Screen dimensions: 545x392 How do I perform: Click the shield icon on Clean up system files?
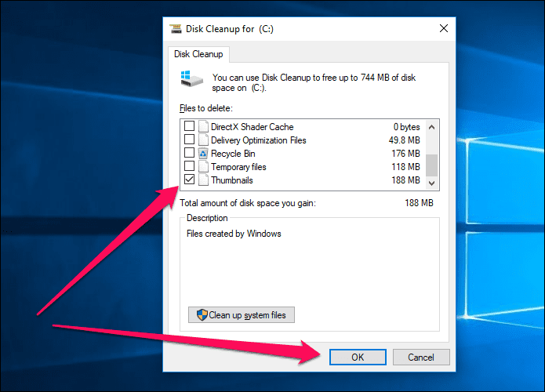202,314
